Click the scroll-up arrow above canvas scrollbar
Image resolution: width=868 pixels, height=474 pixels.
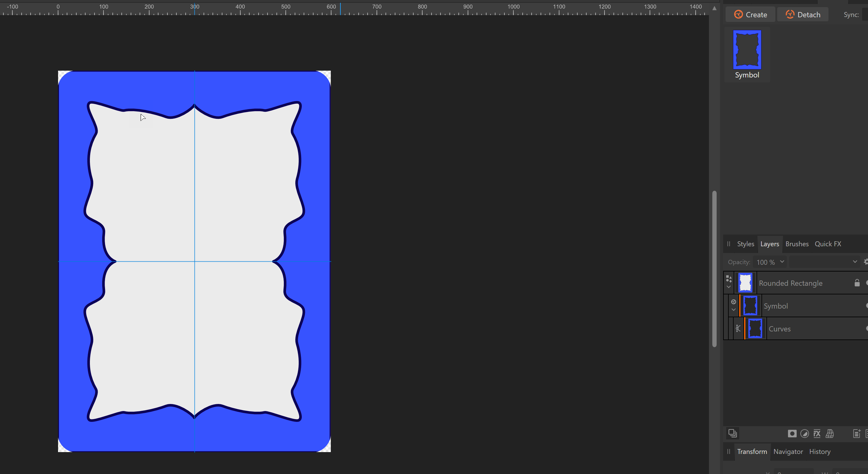coord(714,8)
